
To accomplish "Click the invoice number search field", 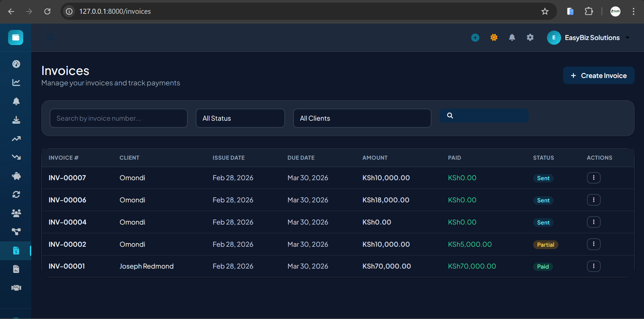I will 119,118.
